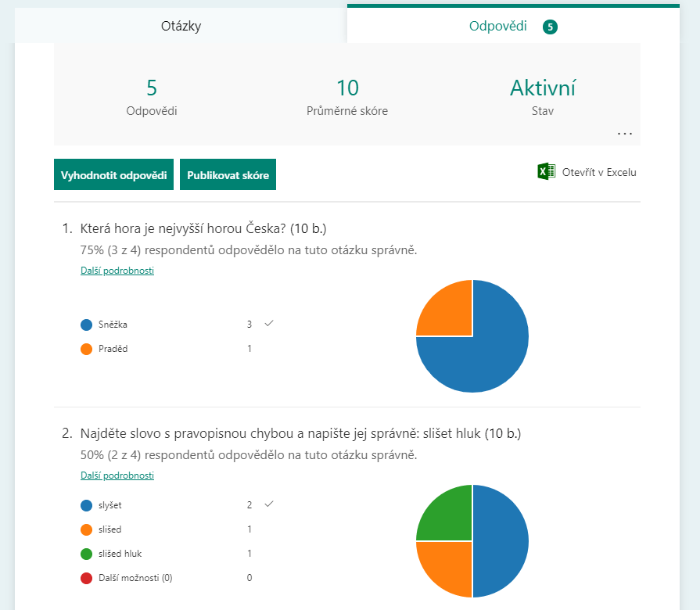Open Otevřít v Excelu link

[599, 172]
